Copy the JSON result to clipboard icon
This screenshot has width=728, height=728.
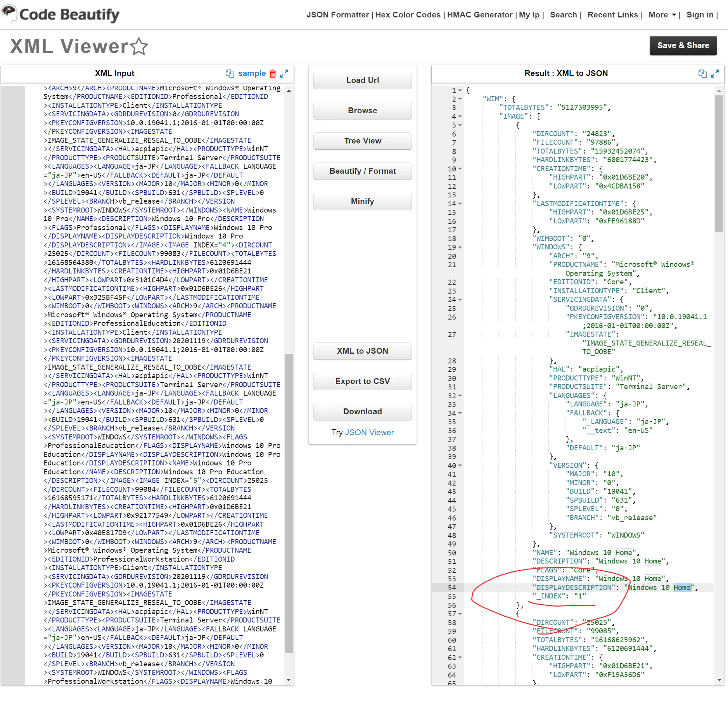click(x=702, y=73)
